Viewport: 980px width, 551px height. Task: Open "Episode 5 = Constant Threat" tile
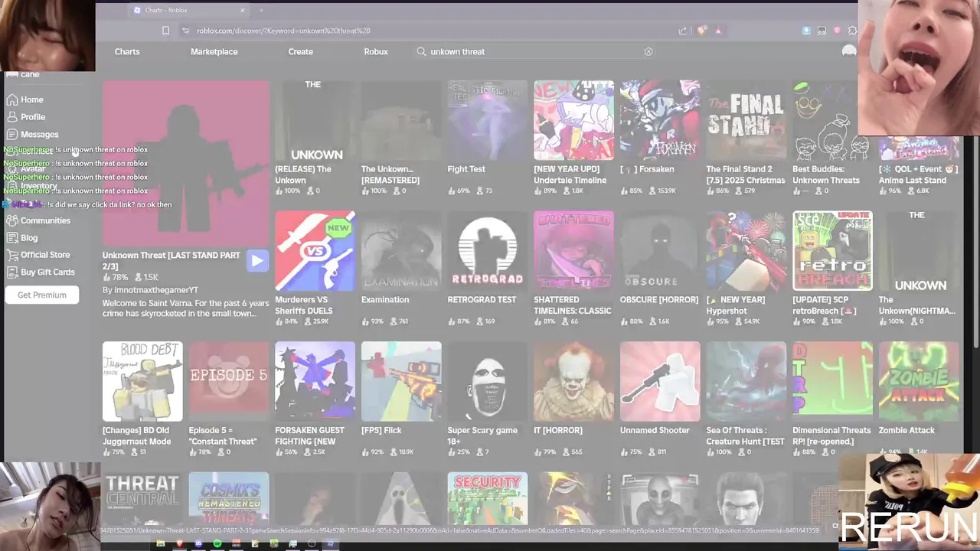coord(229,399)
